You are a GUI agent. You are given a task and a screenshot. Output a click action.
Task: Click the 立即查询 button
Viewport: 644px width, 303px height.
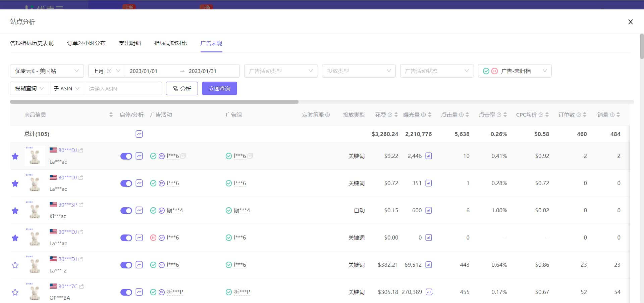pyautogui.click(x=219, y=88)
